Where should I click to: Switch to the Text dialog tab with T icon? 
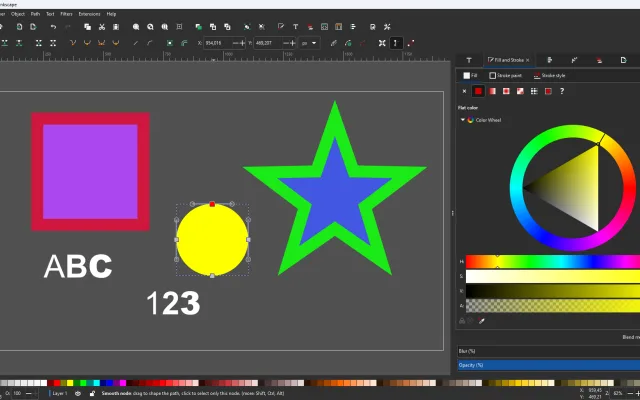point(469,60)
